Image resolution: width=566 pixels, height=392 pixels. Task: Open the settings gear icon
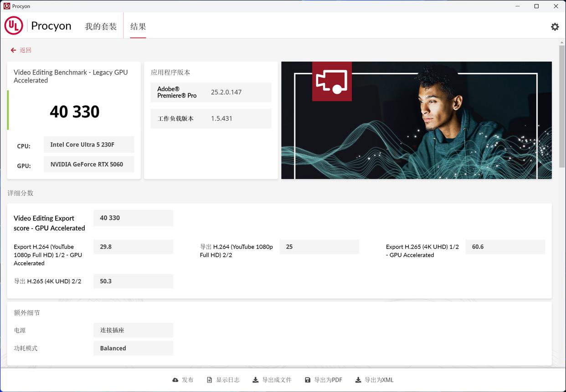pos(555,26)
